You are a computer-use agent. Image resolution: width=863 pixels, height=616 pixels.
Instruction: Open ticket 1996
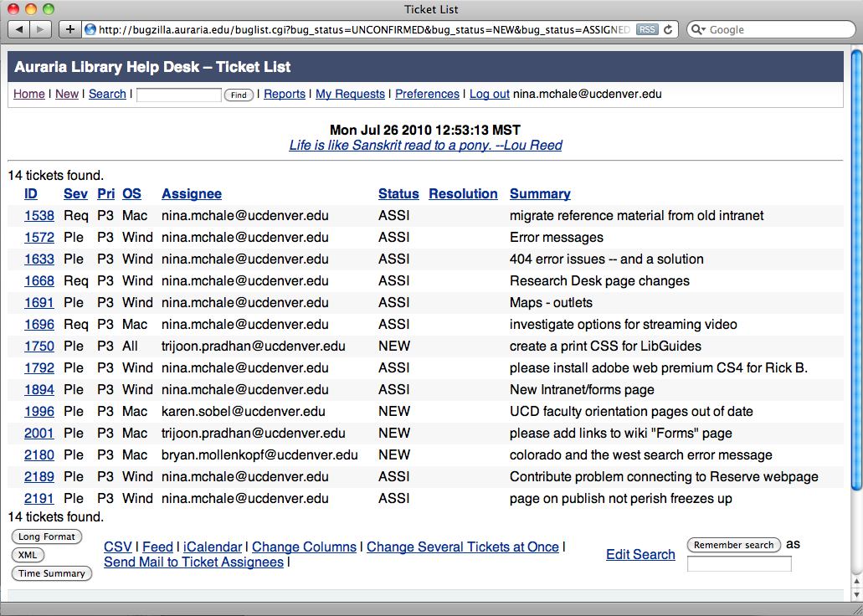tap(39, 411)
